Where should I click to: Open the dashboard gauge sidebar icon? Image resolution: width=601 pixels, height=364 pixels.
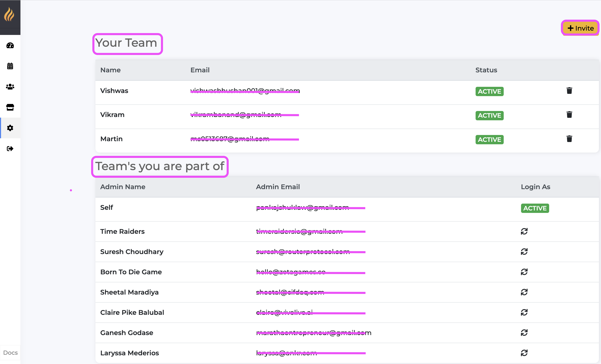(x=10, y=46)
